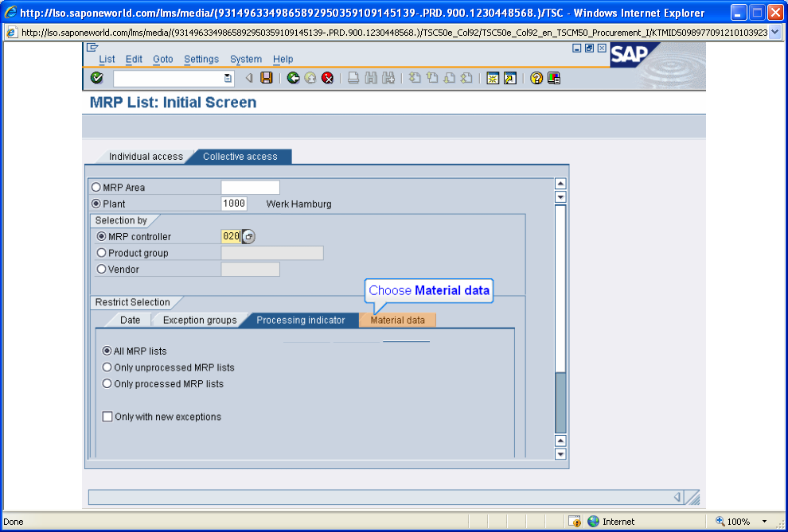The image size is (788, 532).
Task: Click the Plant field containing 1000
Action: point(234,204)
